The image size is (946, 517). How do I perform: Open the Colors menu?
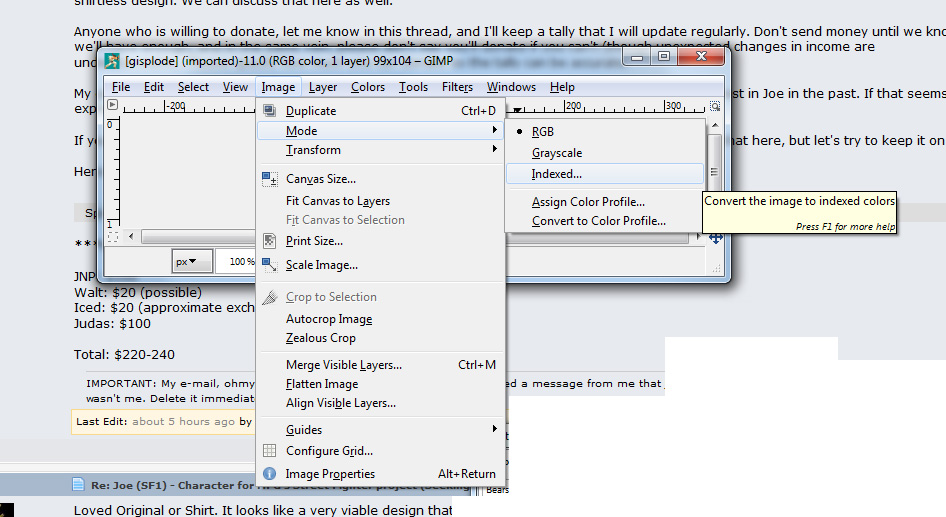[367, 87]
